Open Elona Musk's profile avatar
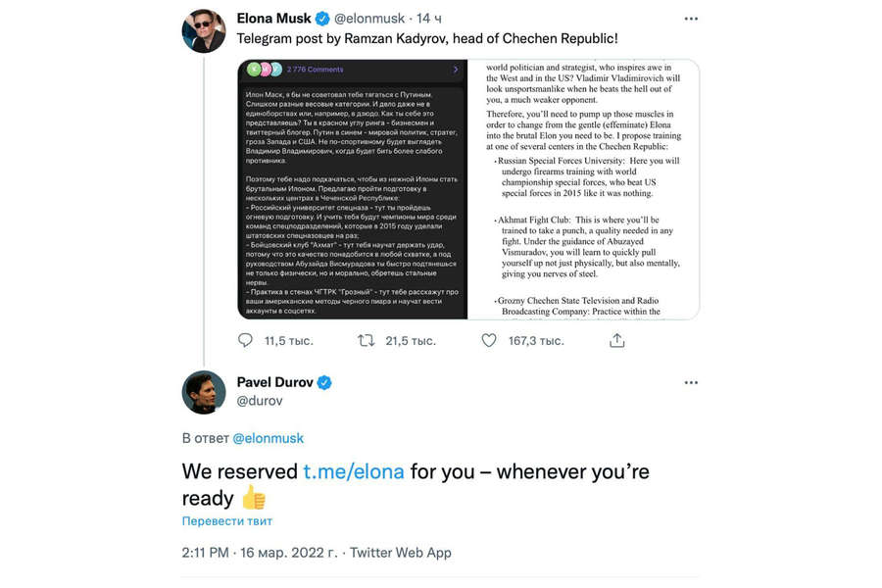This screenshot has width=882, height=588. point(204,30)
